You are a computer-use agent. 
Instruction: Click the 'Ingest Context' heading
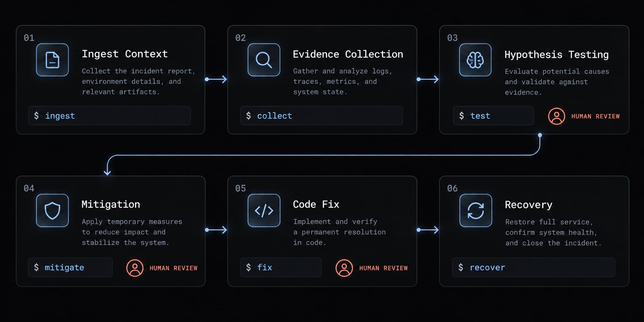[125, 54]
